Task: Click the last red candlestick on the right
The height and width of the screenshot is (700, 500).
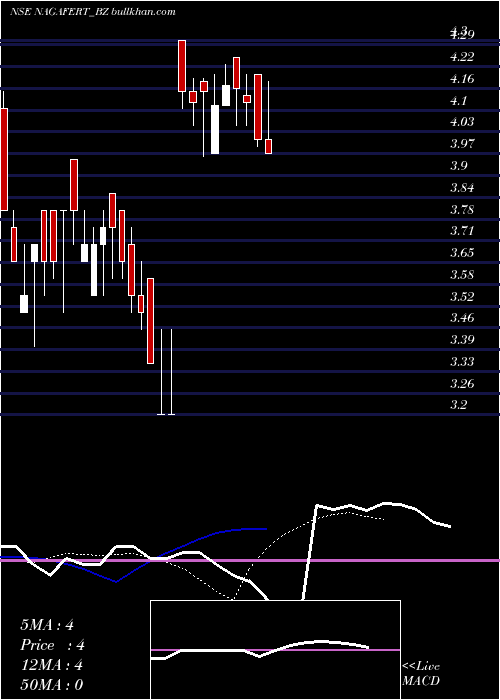Action: pyautogui.click(x=268, y=146)
